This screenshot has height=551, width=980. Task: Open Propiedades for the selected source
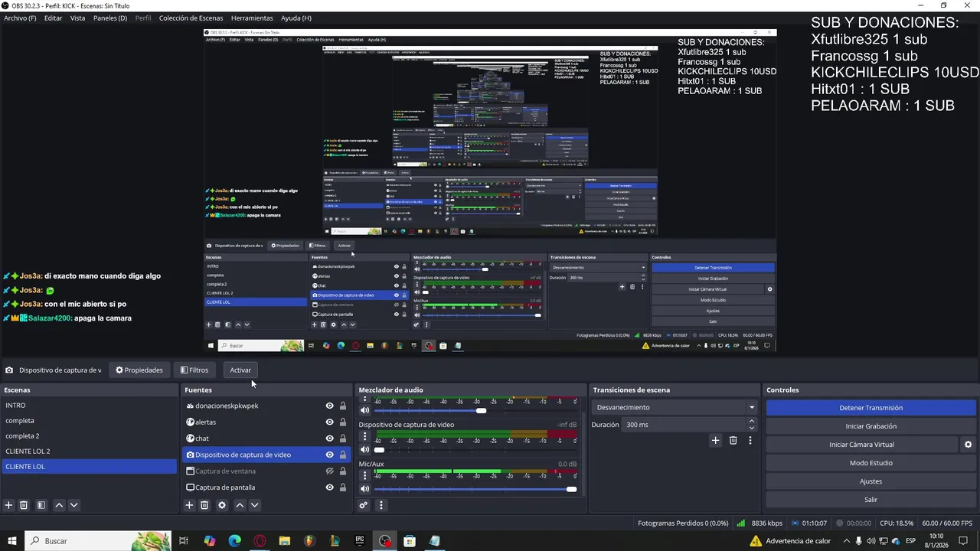139,370
